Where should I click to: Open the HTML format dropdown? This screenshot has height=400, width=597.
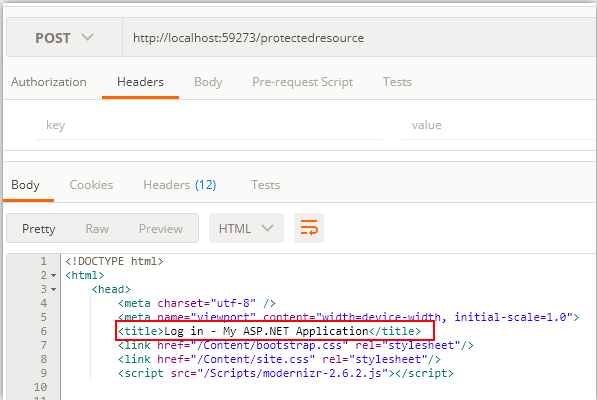246,228
